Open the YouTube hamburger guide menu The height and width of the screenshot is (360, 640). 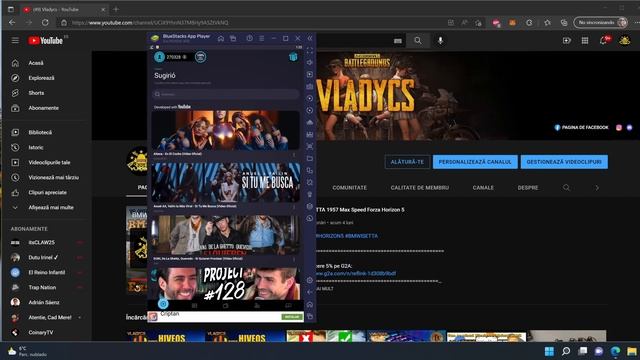[x=15, y=40]
